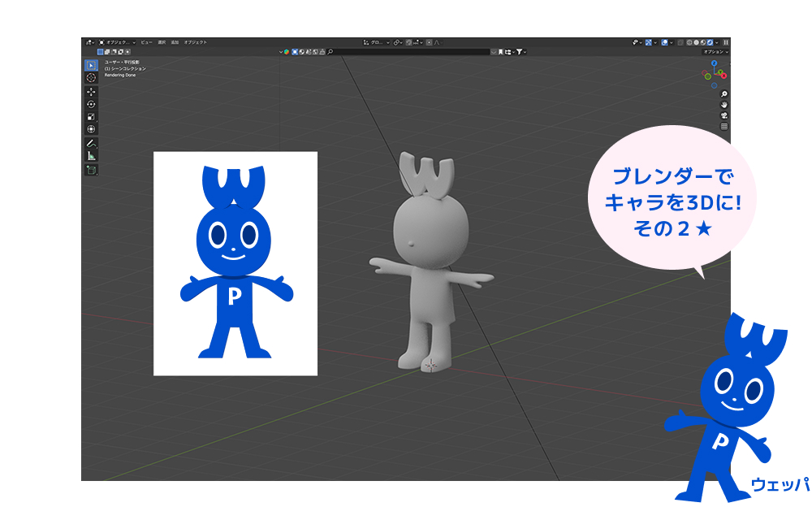Open the ビュー menu
The image size is (812, 520).
point(146,42)
